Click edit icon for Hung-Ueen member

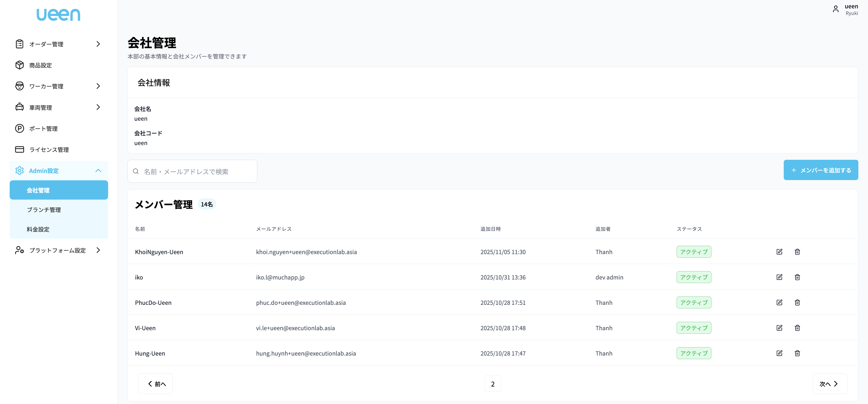[779, 353]
